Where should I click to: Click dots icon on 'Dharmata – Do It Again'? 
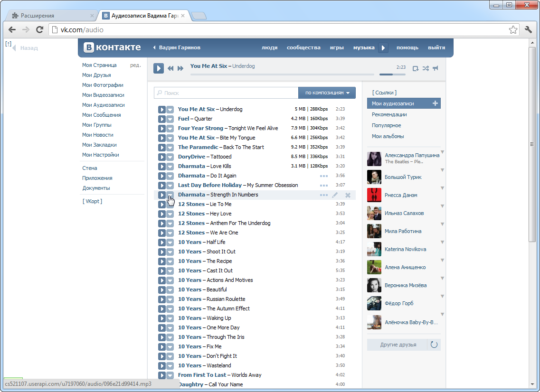tap(324, 176)
